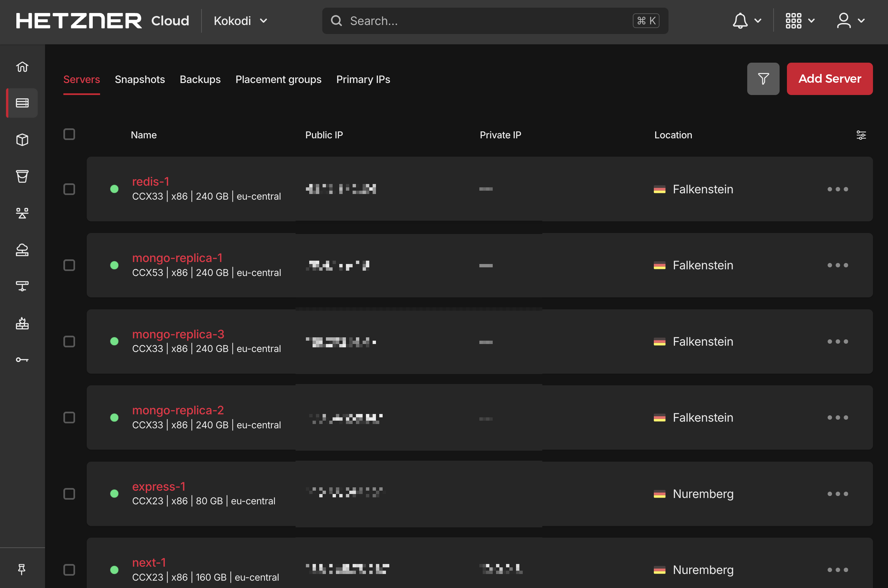Click the Add Server button
The width and height of the screenshot is (888, 588).
click(x=829, y=79)
